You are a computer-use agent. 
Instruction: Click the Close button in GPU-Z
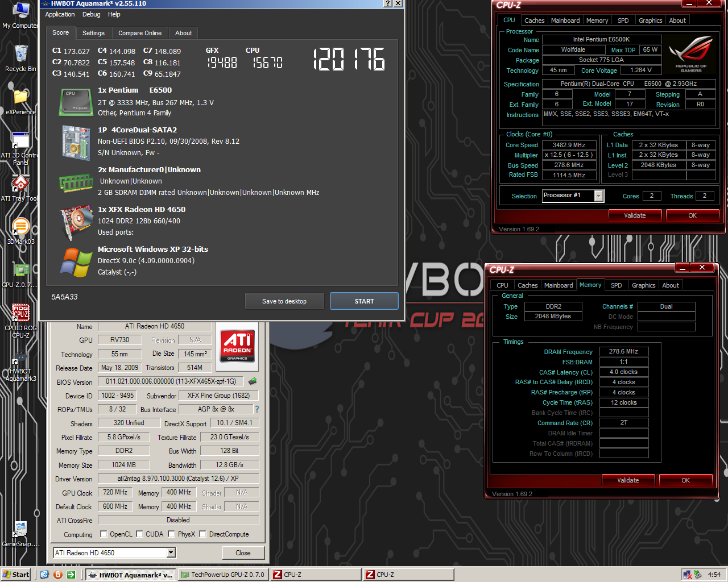click(243, 553)
